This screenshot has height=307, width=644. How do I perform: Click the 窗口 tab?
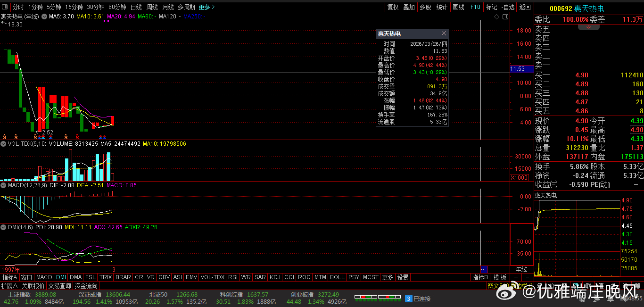(x=27, y=277)
